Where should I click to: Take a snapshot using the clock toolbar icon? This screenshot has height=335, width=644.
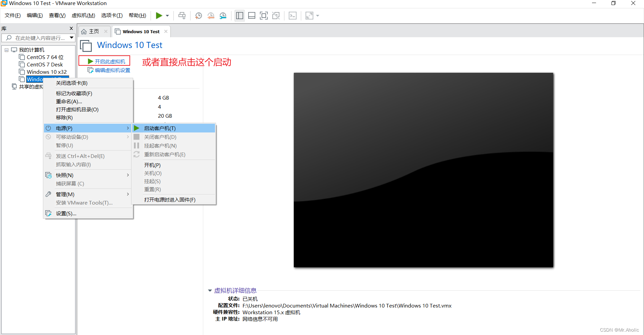click(199, 15)
